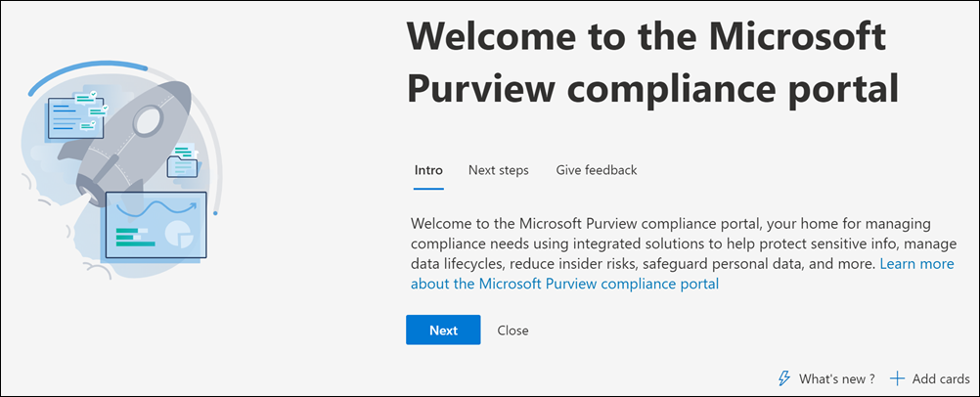This screenshot has height=397, width=980.
Task: Click the plus icon beside Add cards
Action: pos(897,378)
